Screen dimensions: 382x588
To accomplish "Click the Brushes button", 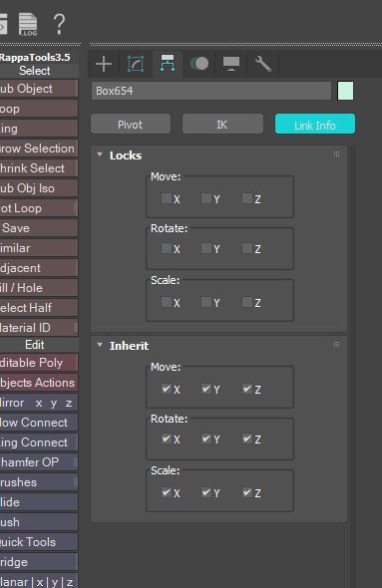I will pyautogui.click(x=39, y=482).
